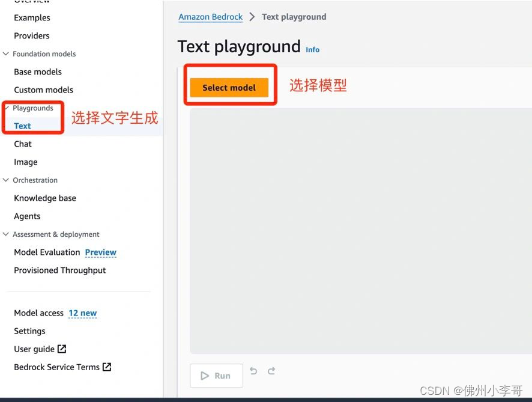Collapse the Foundation models section
The height and width of the screenshot is (402, 532).
pos(6,53)
